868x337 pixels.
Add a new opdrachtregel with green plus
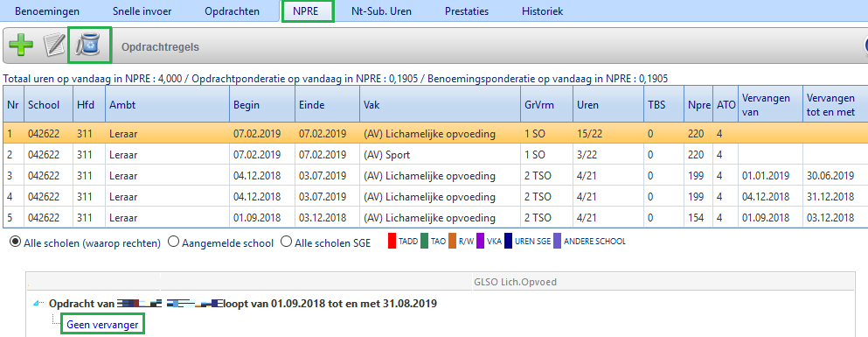click(x=21, y=46)
